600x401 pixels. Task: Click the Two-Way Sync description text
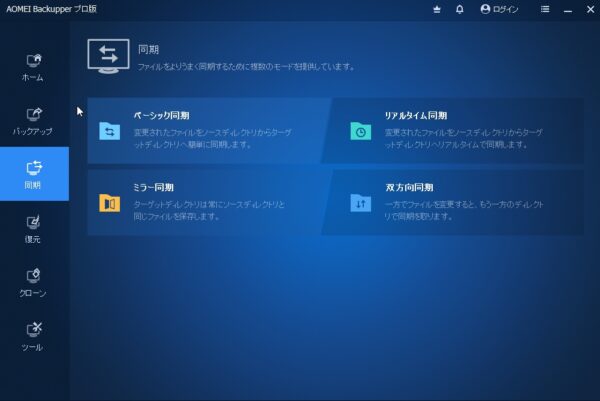[x=464, y=210]
